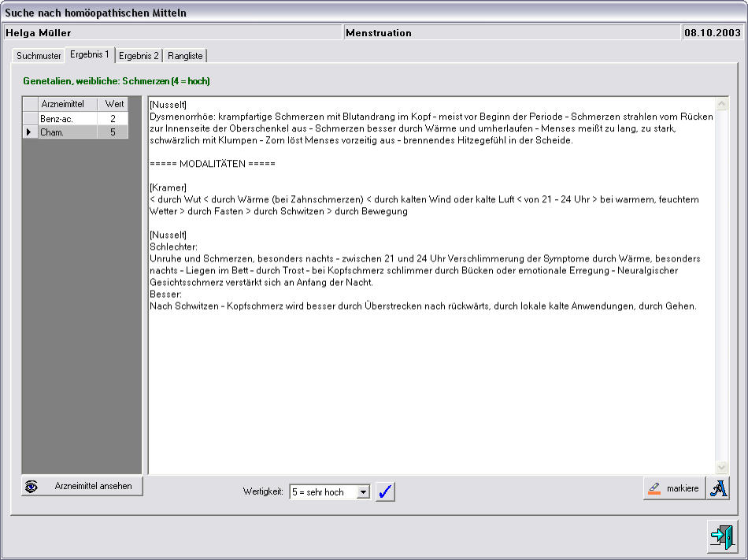Sort by the Arzneimittel column header
The image size is (748, 560).
click(x=67, y=104)
